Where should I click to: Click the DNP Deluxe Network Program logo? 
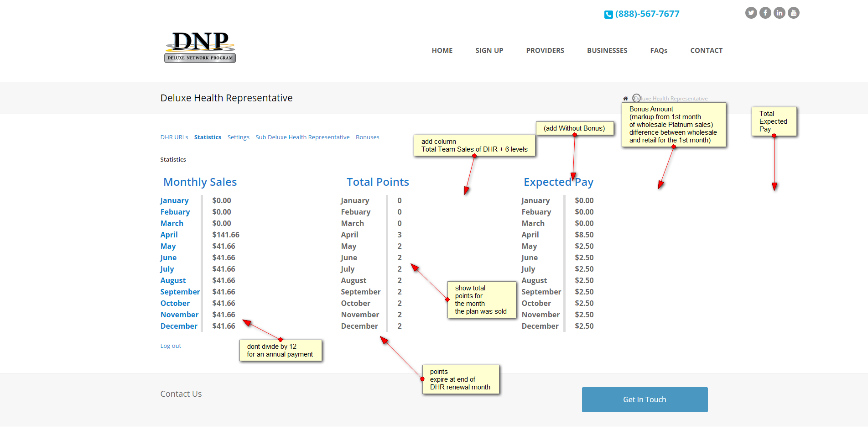pos(200,47)
